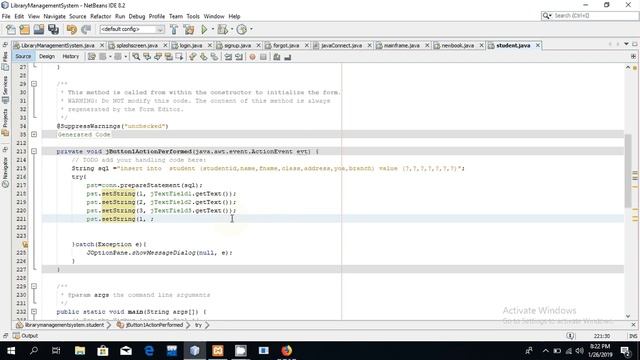
Task: Click the Find Next Occurrence editor icon
Action: [x=158, y=57]
